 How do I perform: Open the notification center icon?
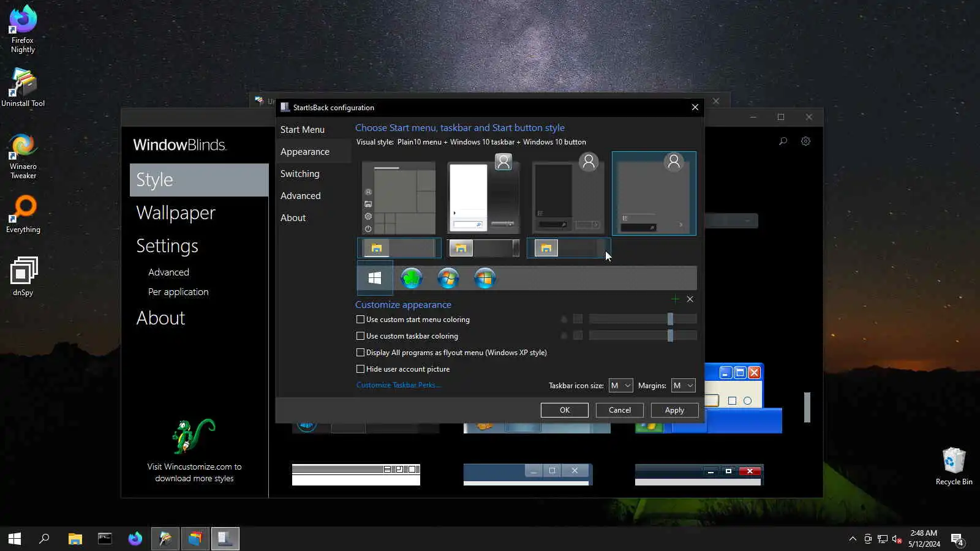pos(957,539)
